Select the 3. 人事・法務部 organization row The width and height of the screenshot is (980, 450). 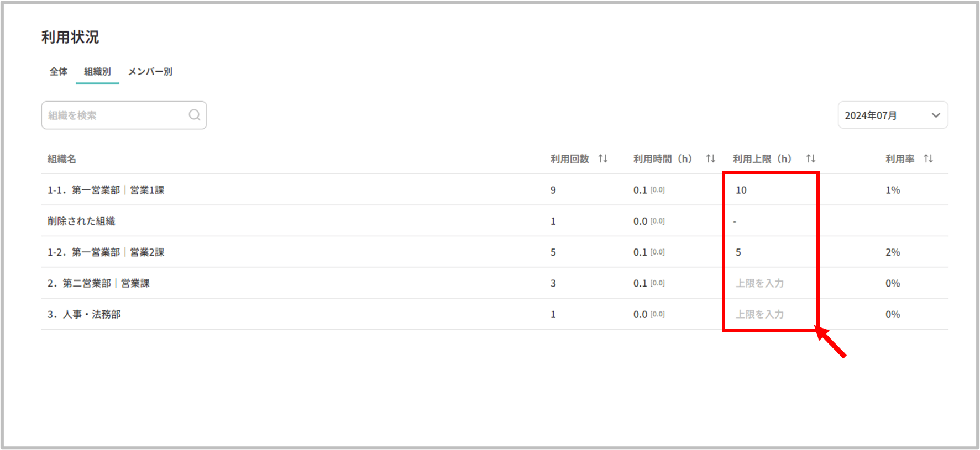pos(84,314)
